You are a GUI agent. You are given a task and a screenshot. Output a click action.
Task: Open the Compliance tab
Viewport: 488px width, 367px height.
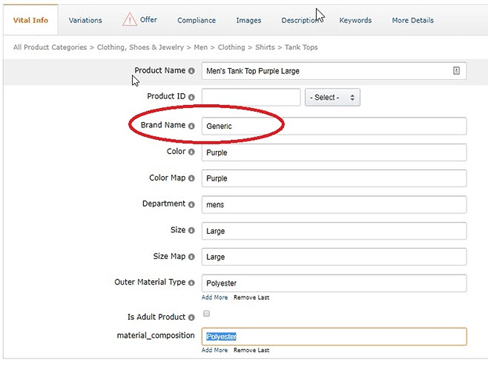[x=196, y=20]
